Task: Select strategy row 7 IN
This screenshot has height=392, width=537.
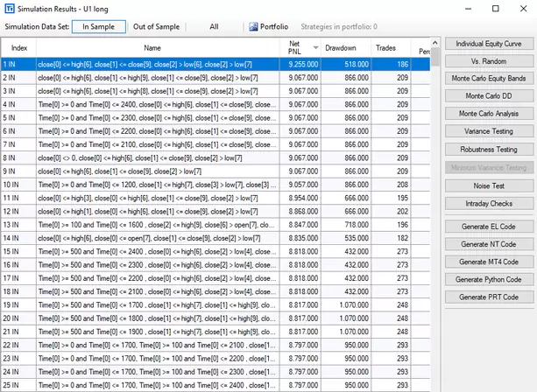Action: [216, 144]
